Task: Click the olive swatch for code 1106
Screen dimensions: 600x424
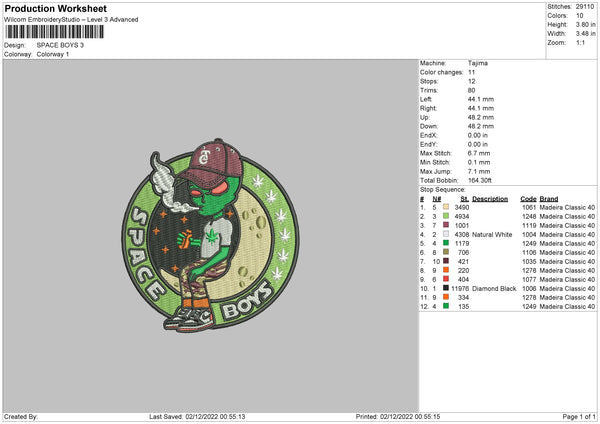Action: click(446, 252)
